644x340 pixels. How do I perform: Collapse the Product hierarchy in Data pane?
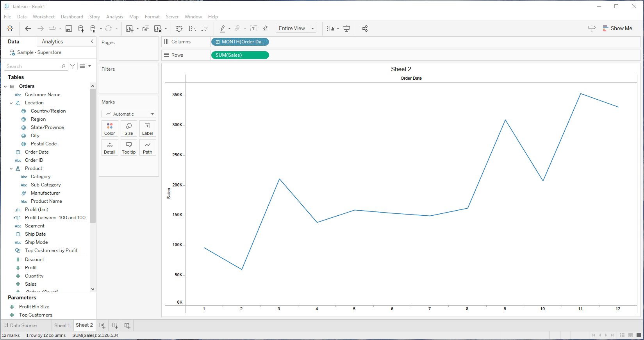point(11,169)
